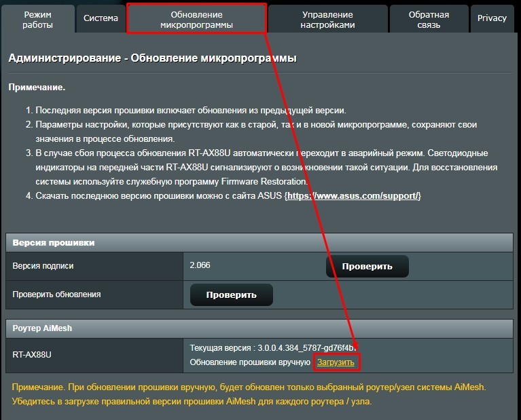Click the Версия подписи row label
The width and height of the screenshot is (521, 420).
43,266
